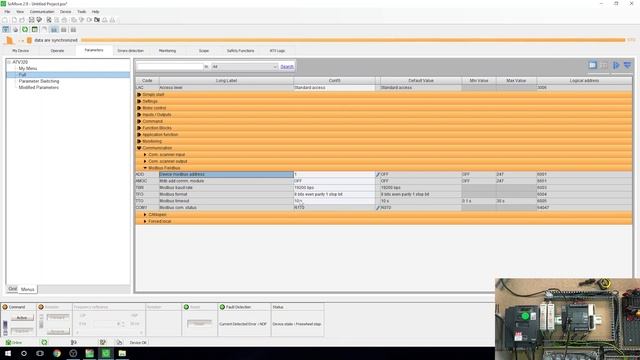Select Modified Parameters in the tree

[x=39, y=87]
